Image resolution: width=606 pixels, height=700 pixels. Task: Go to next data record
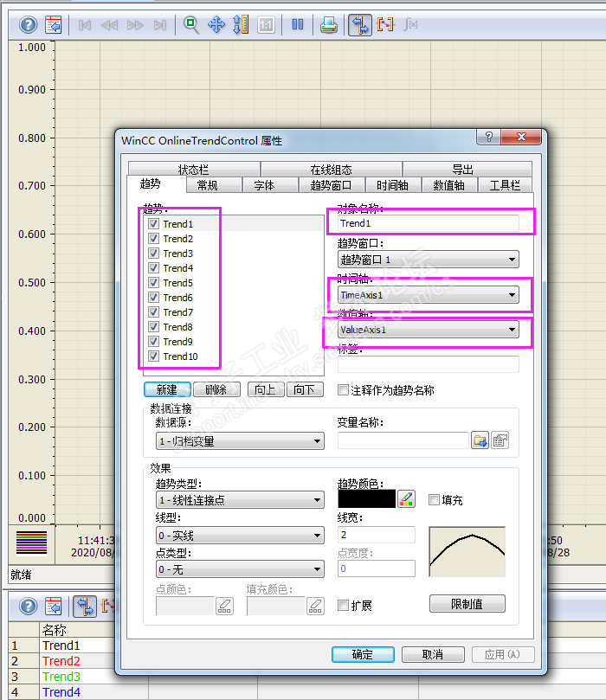(135, 25)
